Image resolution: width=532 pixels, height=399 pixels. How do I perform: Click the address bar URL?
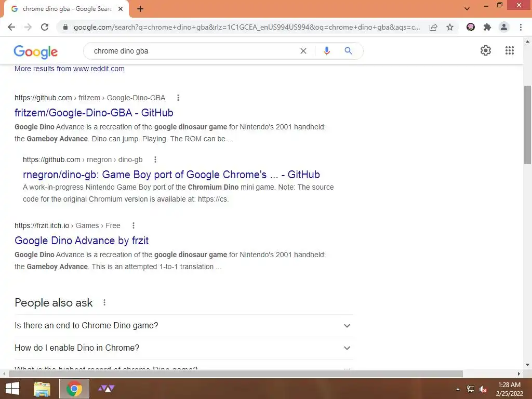247,27
